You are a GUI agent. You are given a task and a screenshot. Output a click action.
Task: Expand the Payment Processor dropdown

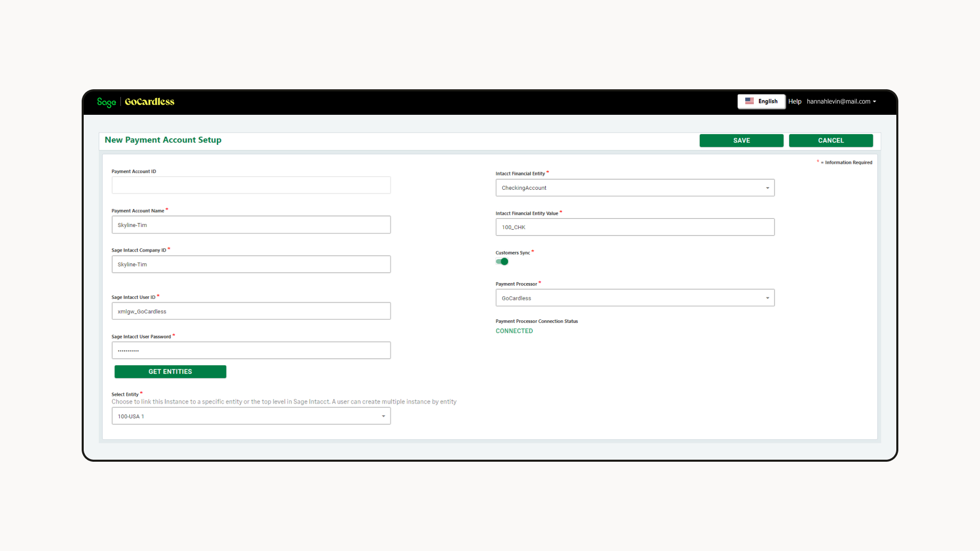click(x=634, y=298)
